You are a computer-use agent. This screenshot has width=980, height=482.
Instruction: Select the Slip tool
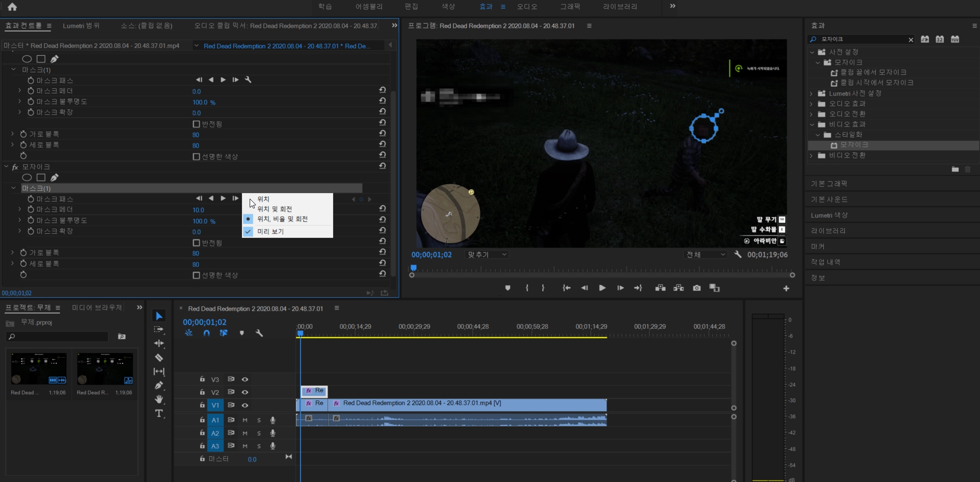(x=159, y=371)
